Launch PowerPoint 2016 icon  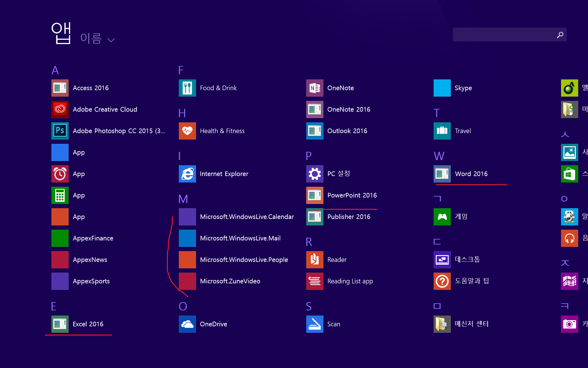tap(315, 195)
